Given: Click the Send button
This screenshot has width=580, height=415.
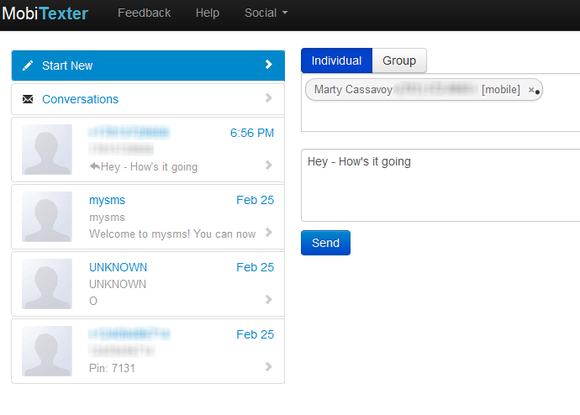Looking at the screenshot, I should (x=326, y=243).
